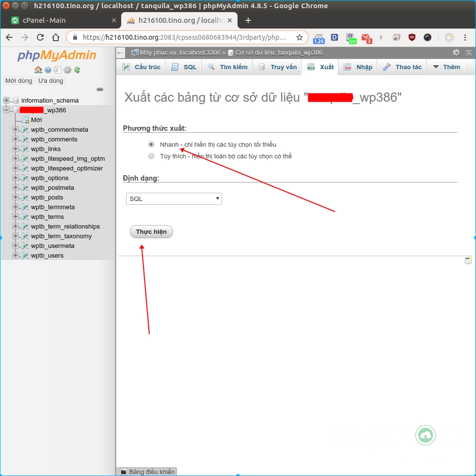This screenshot has height=476, width=476.
Task: Click the Ưa dùng favorites button
Action: pyautogui.click(x=51, y=81)
